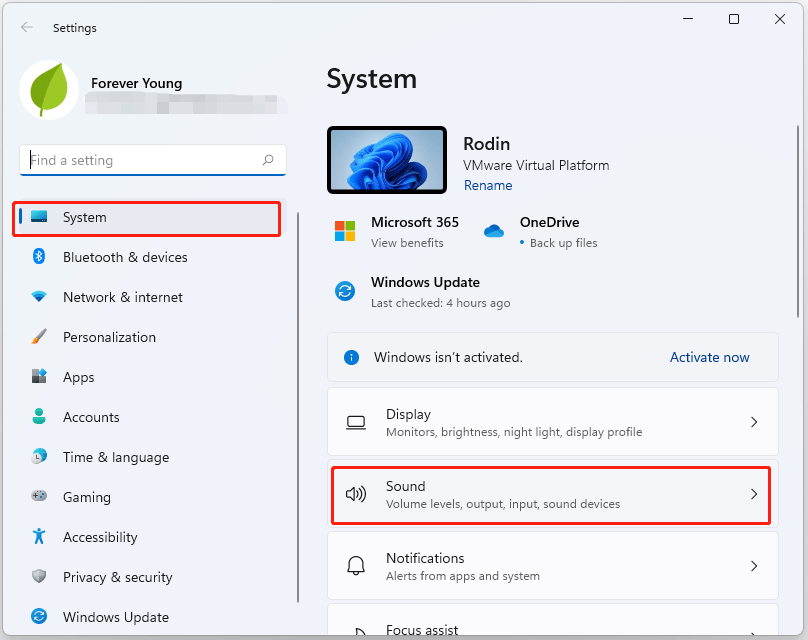Click the OneDrive cloud icon

[493, 231]
